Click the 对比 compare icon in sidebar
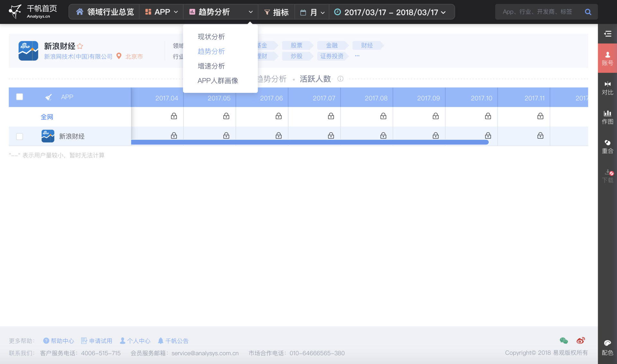The width and height of the screenshot is (617, 364). point(607,88)
